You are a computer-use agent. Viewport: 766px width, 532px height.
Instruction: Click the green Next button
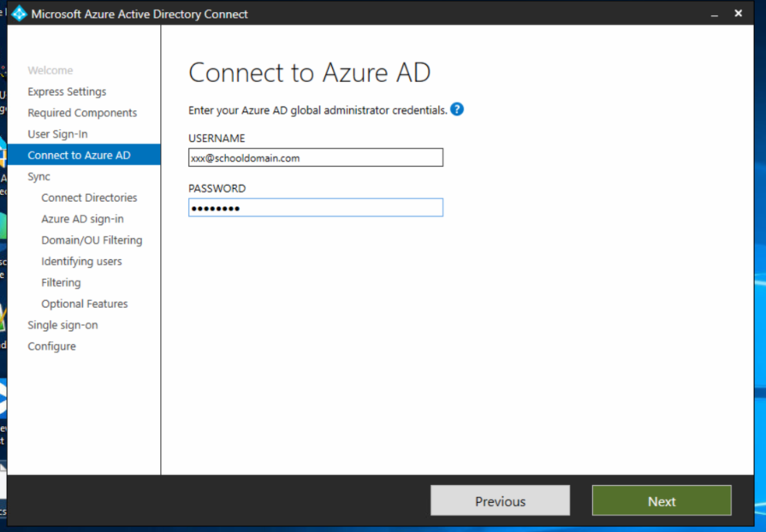tap(662, 500)
